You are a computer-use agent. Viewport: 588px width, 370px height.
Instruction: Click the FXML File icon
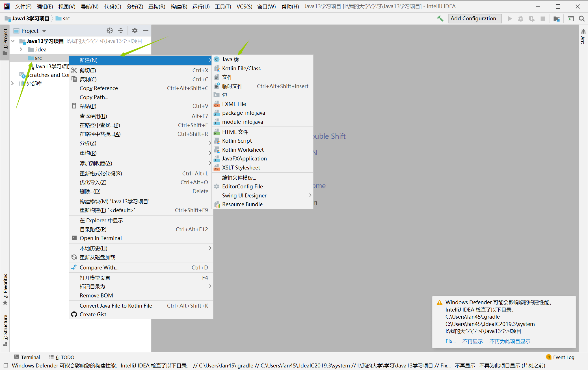(216, 104)
